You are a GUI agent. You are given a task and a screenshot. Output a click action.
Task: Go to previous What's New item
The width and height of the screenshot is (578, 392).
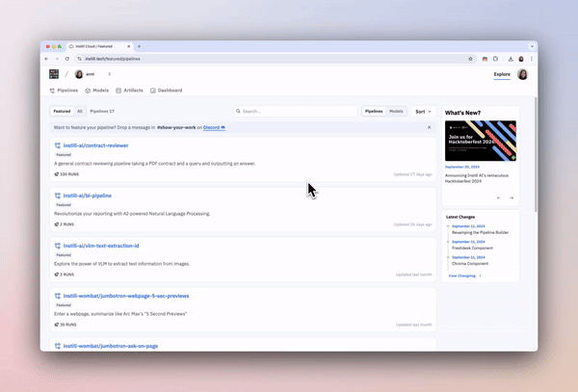point(498,197)
